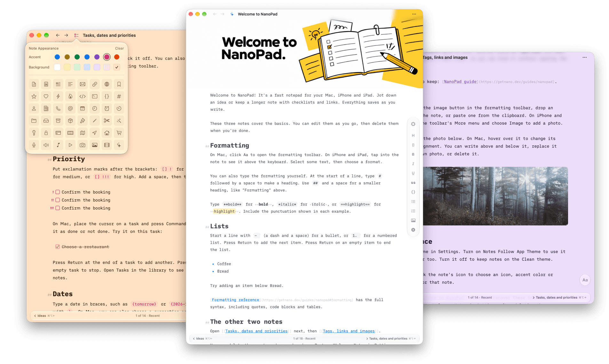This screenshot has height=364, width=609.
Task: Check the triple-exclamation Confirm the booking task
Action: 58,208
